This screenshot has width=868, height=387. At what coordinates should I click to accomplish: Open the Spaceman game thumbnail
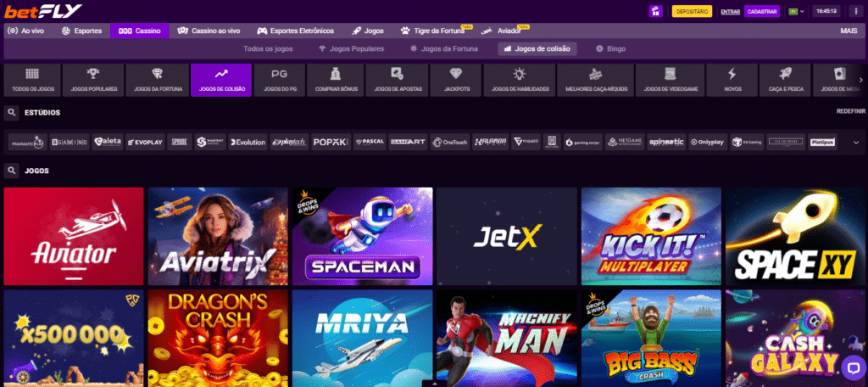click(x=363, y=236)
